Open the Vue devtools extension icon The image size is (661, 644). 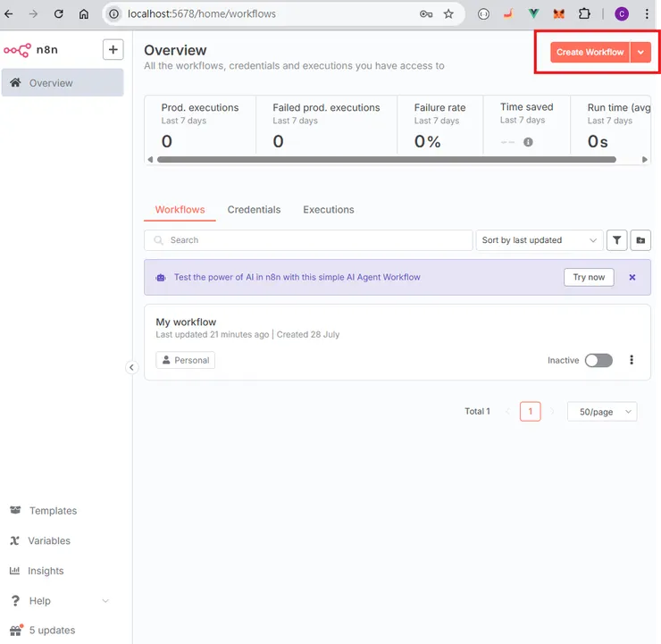pyautogui.click(x=533, y=14)
